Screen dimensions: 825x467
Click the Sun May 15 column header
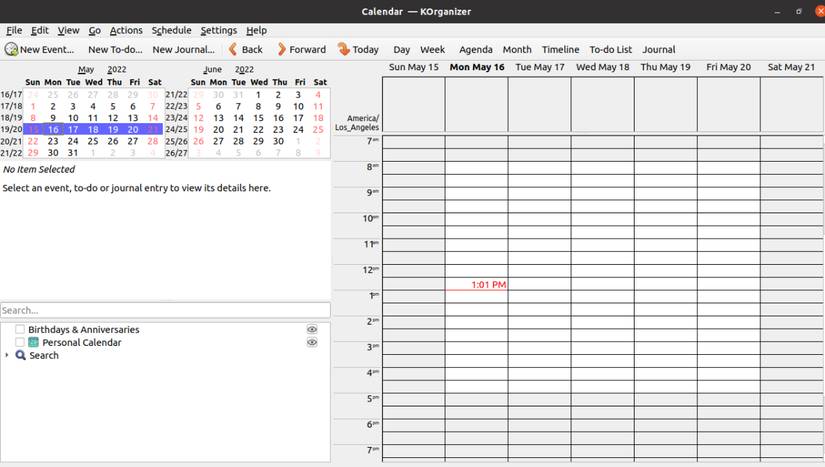(x=414, y=67)
